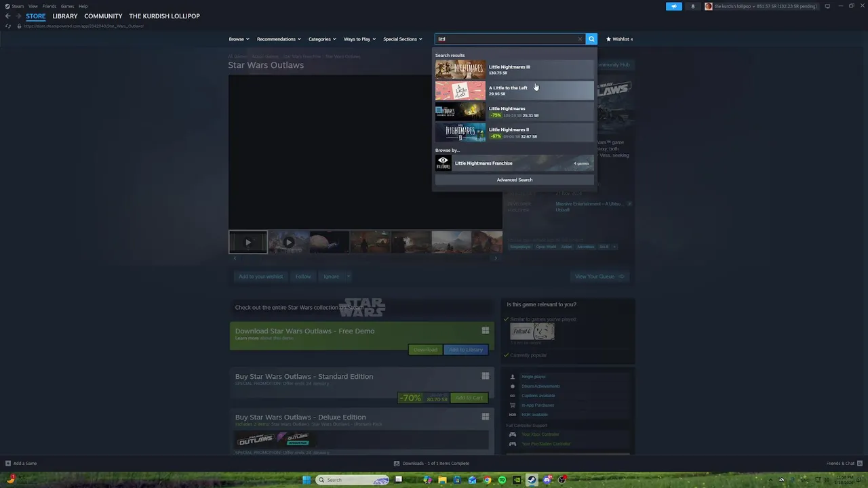Open File Explorer from the taskbar
This screenshot has height=488, width=868.
tap(442, 480)
